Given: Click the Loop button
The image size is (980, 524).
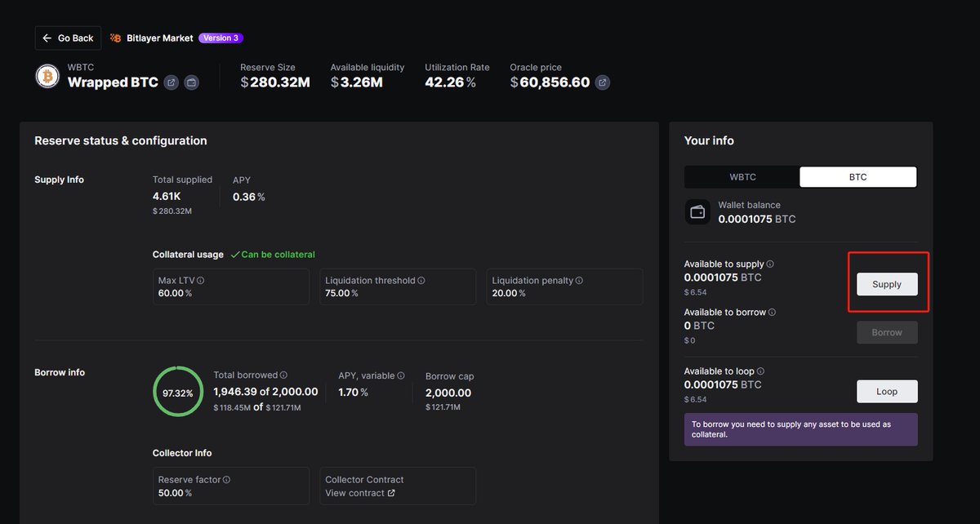Looking at the screenshot, I should pos(887,391).
